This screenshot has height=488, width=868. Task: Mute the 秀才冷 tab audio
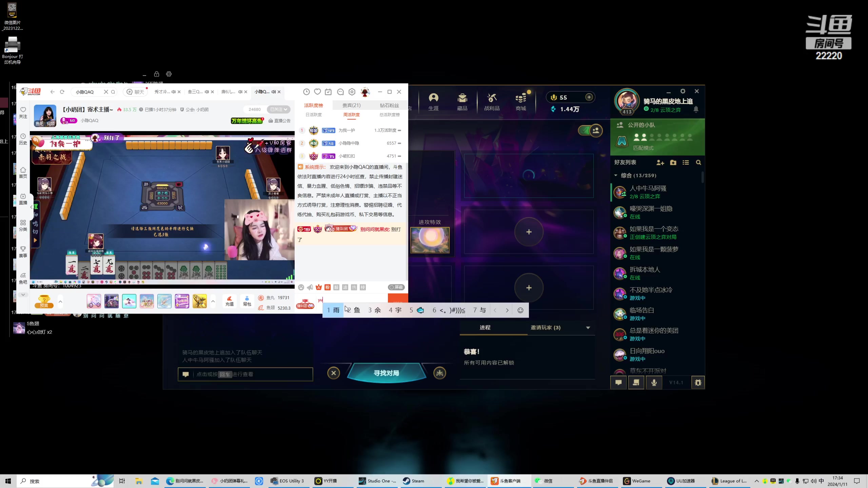[174, 92]
